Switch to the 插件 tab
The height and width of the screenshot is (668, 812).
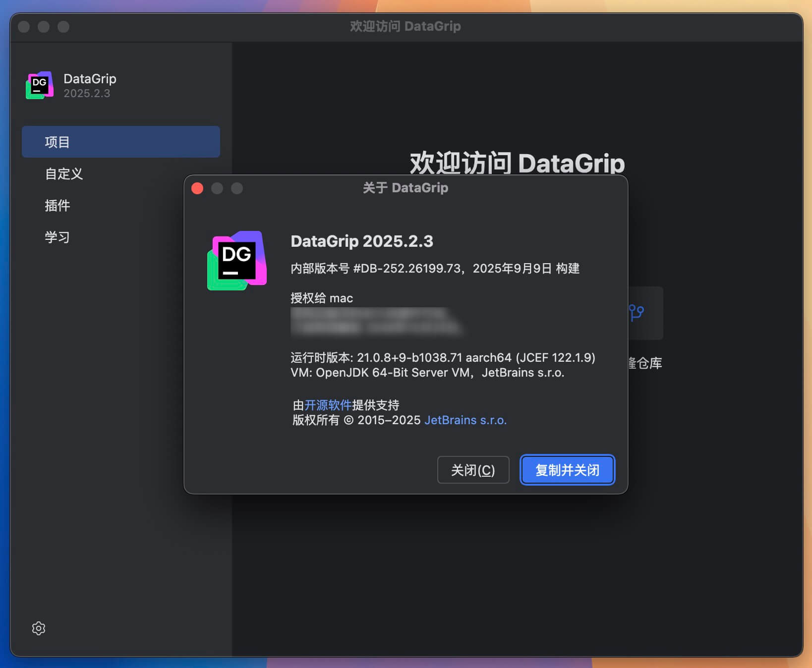pyautogui.click(x=58, y=206)
